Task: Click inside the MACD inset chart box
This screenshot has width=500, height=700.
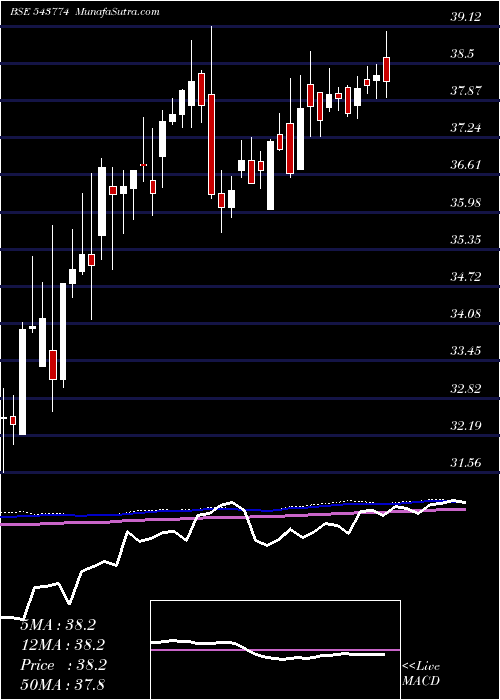Action: 275,650
